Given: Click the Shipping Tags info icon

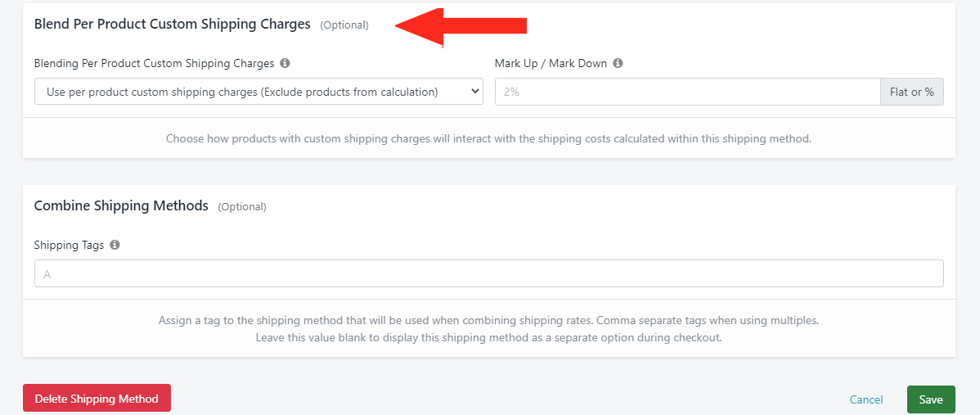Looking at the screenshot, I should click(x=115, y=245).
